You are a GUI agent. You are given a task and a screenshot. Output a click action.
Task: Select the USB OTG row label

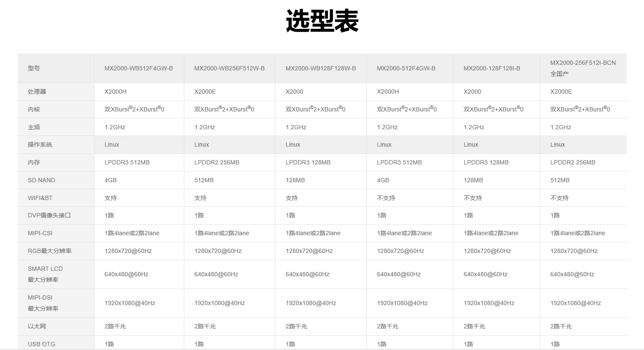coord(42,344)
